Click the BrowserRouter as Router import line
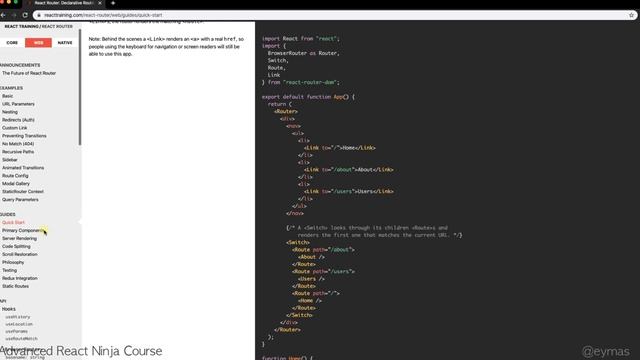 pos(303,53)
